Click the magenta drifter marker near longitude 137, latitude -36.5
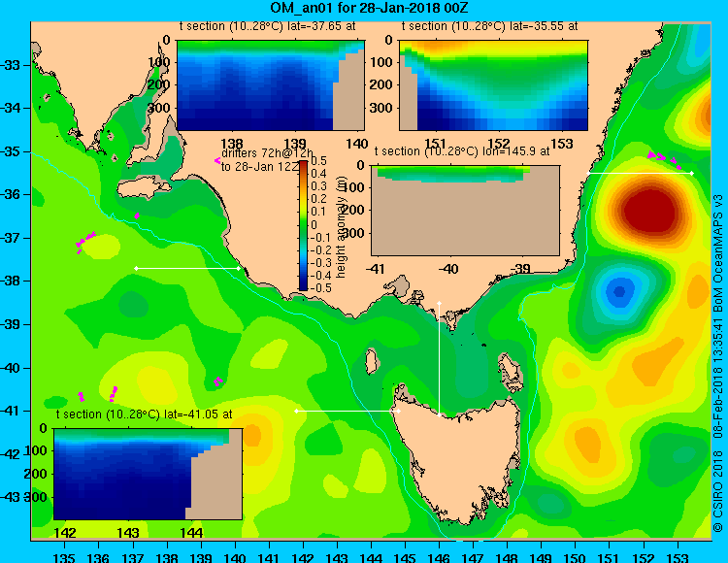 [x=137, y=215]
